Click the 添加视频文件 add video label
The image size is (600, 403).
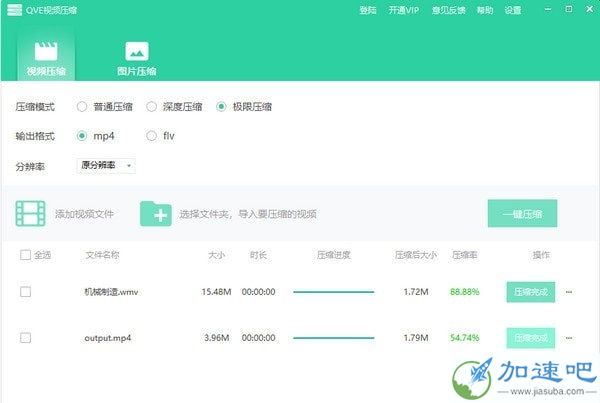(84, 214)
